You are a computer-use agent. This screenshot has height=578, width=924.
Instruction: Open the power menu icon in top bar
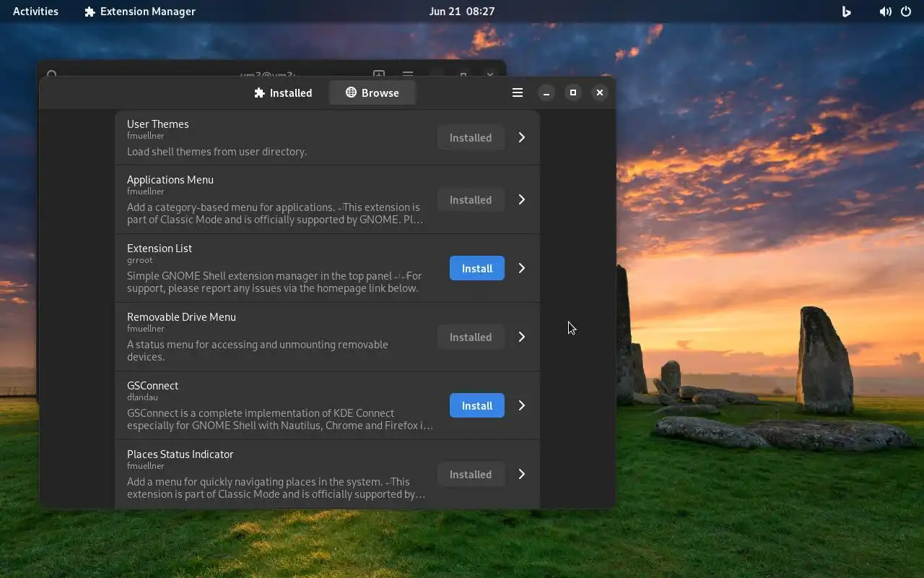tap(906, 12)
